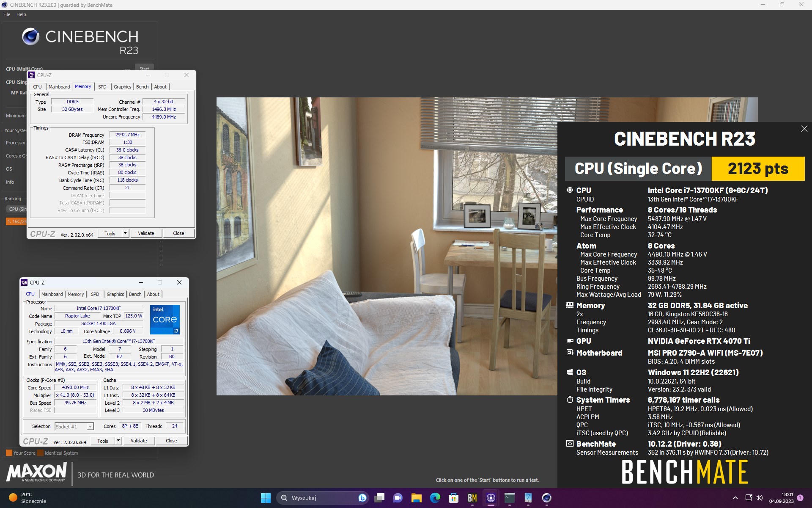Open the Socket #1 selection dropdown
The image size is (812, 508).
(x=74, y=426)
